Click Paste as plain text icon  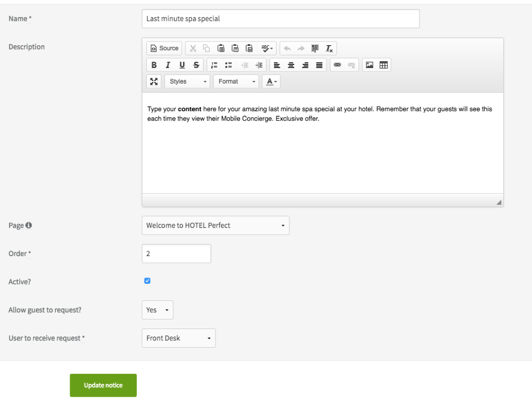pyautogui.click(x=235, y=48)
